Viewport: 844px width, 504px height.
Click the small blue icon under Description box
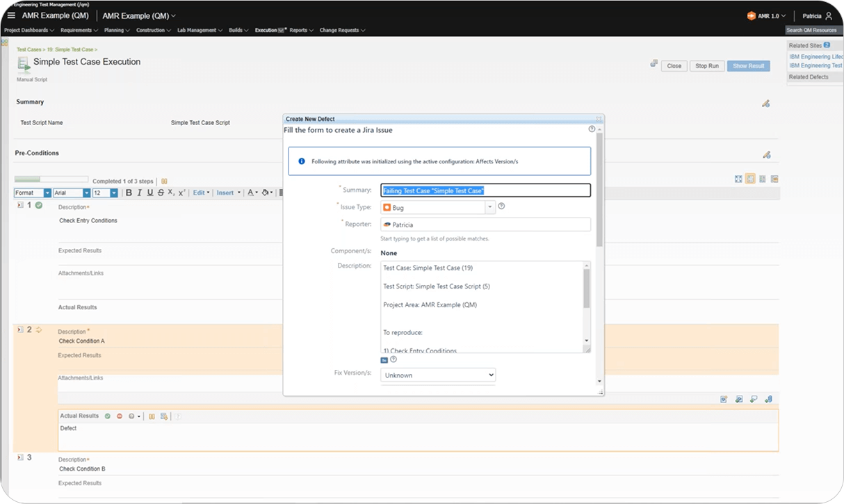tap(384, 360)
